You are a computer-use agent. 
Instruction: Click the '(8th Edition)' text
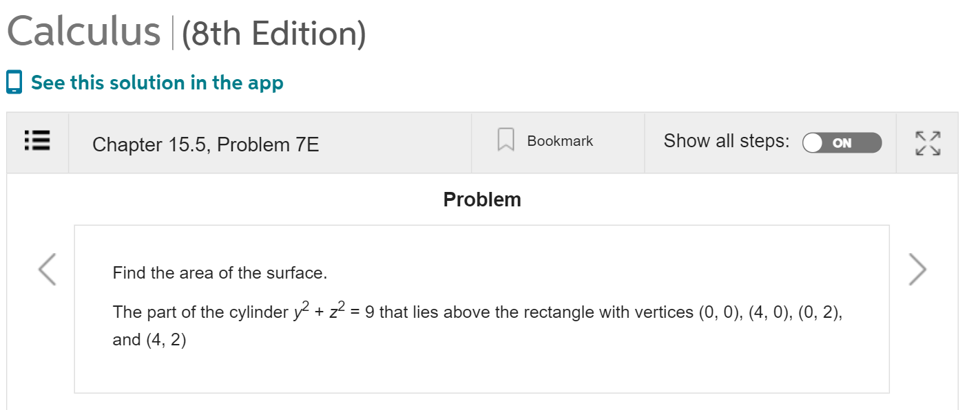point(273,33)
